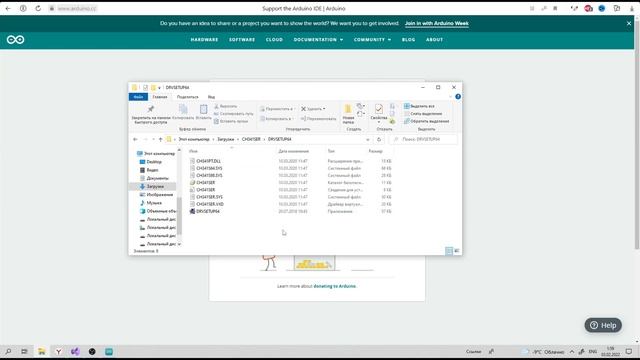
Task: Click Выделить все in ribbon
Action: tap(419, 106)
